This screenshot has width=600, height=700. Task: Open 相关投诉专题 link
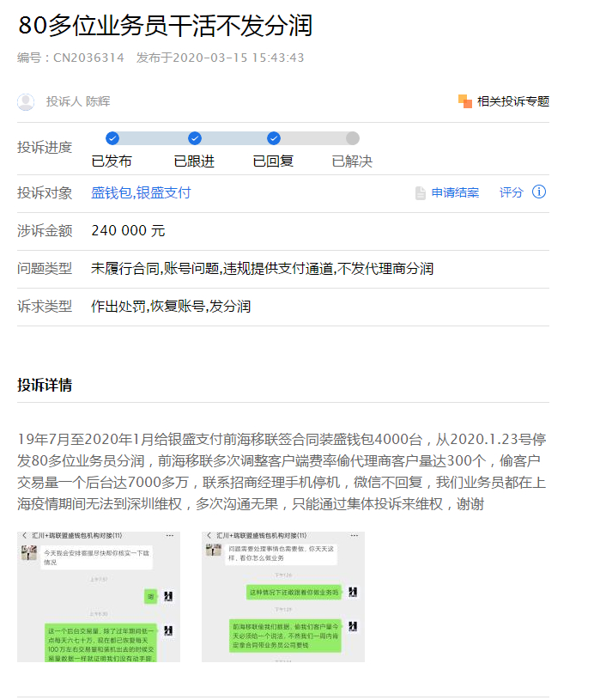tap(513, 101)
